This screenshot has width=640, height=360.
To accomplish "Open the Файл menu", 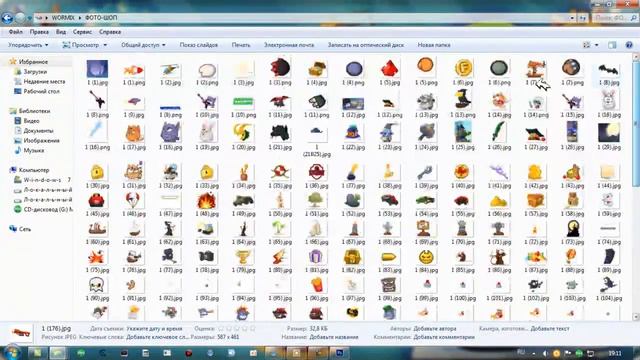I will 16,32.
